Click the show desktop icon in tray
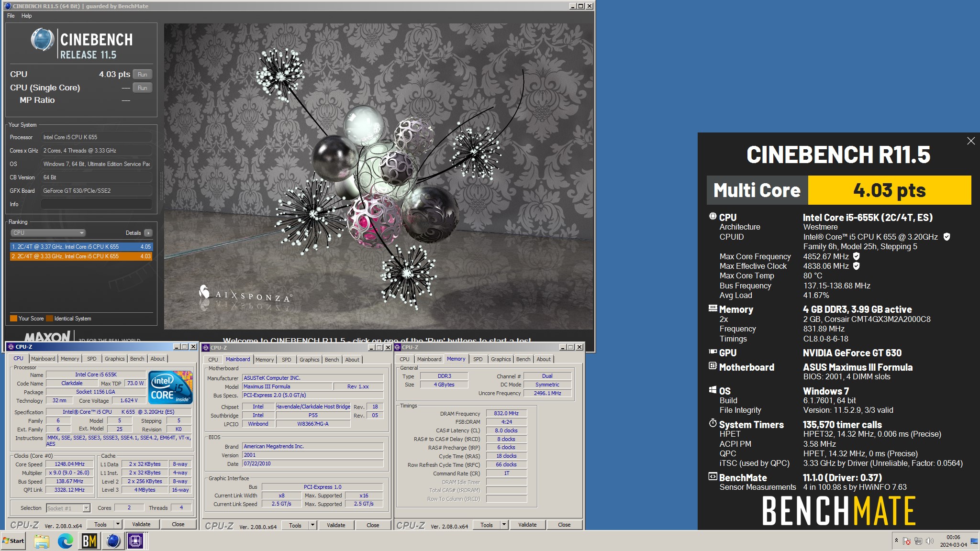This screenshot has height=551, width=980. tap(974, 541)
